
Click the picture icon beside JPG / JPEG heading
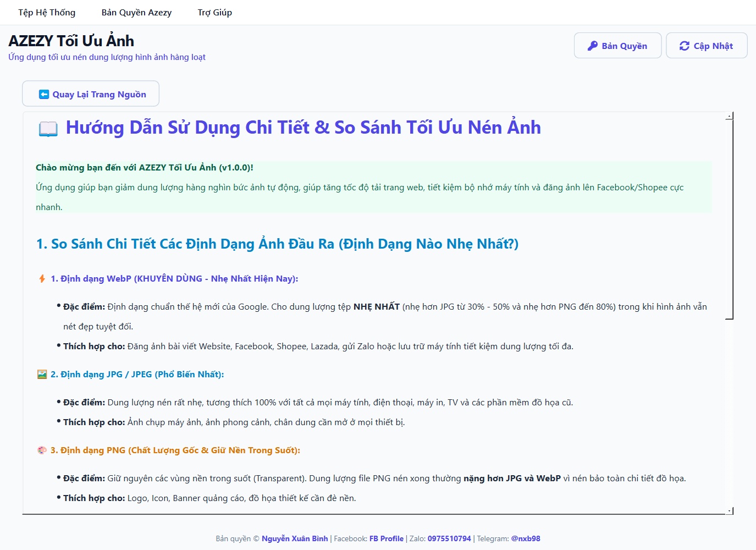pos(42,374)
